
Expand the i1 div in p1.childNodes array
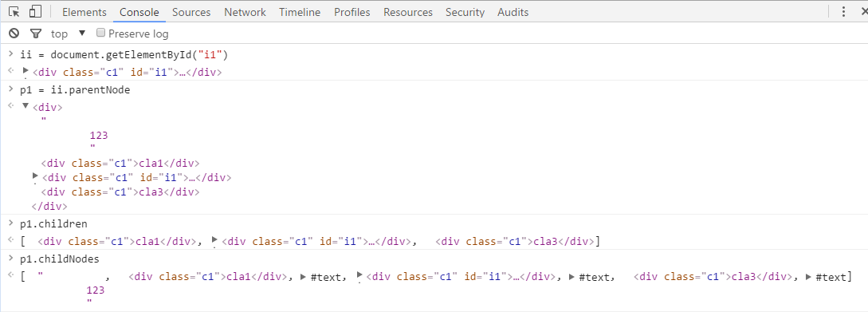coord(359,275)
